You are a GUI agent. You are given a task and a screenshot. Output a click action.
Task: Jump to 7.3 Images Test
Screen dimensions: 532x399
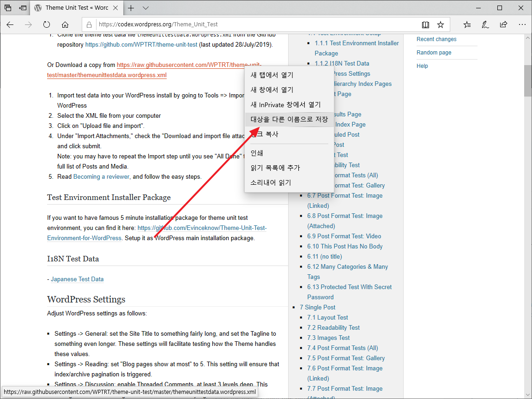[x=328, y=338]
